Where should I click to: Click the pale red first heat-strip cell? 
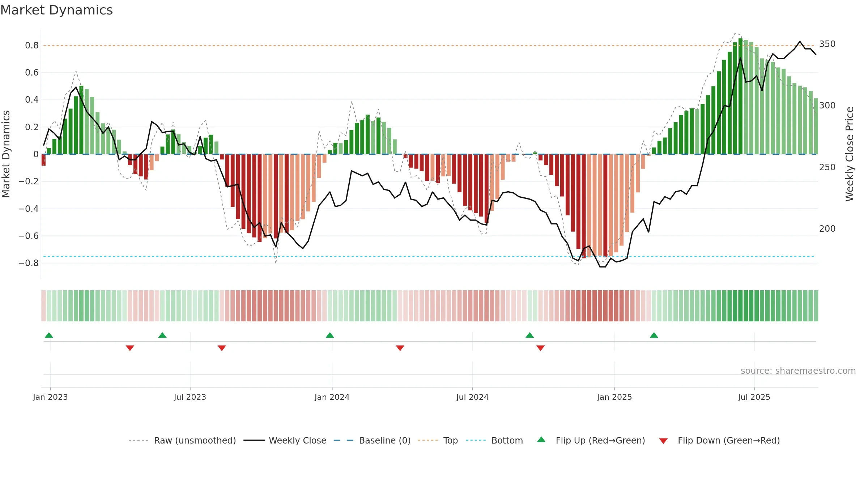click(43, 306)
